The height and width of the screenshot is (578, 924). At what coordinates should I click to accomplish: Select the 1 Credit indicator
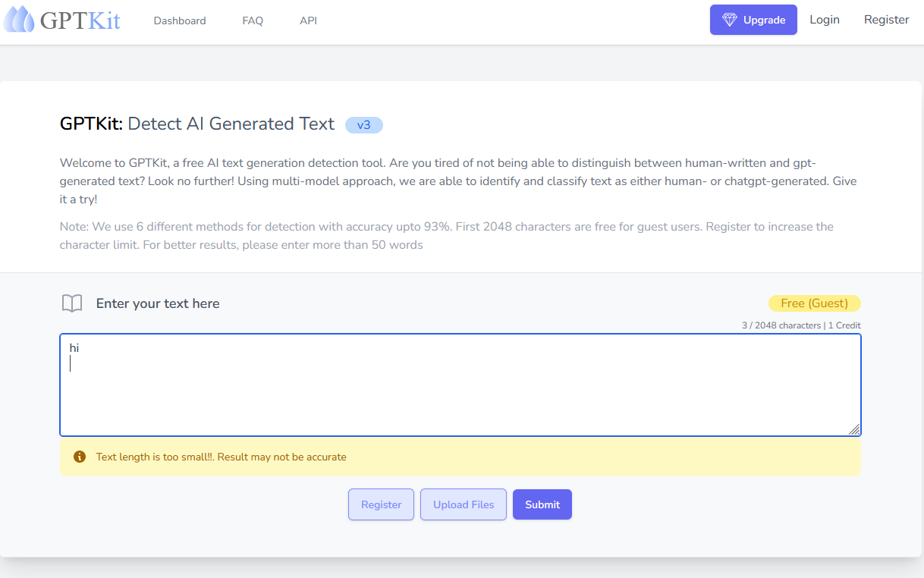coord(844,325)
